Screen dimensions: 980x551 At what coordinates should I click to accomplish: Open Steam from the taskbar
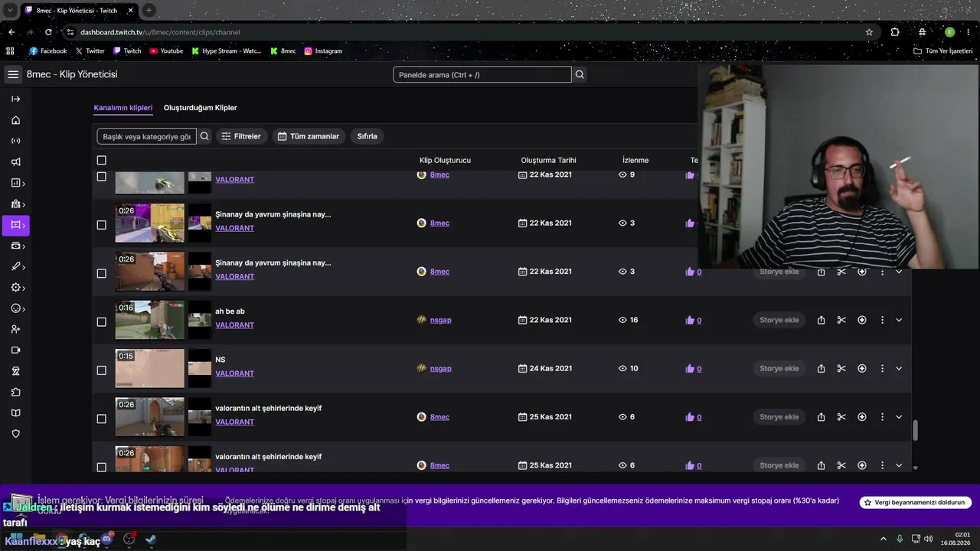(x=151, y=540)
